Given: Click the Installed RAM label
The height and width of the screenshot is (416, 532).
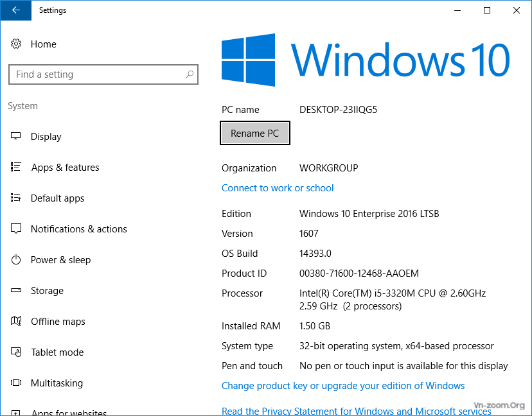Looking at the screenshot, I should [251, 326].
